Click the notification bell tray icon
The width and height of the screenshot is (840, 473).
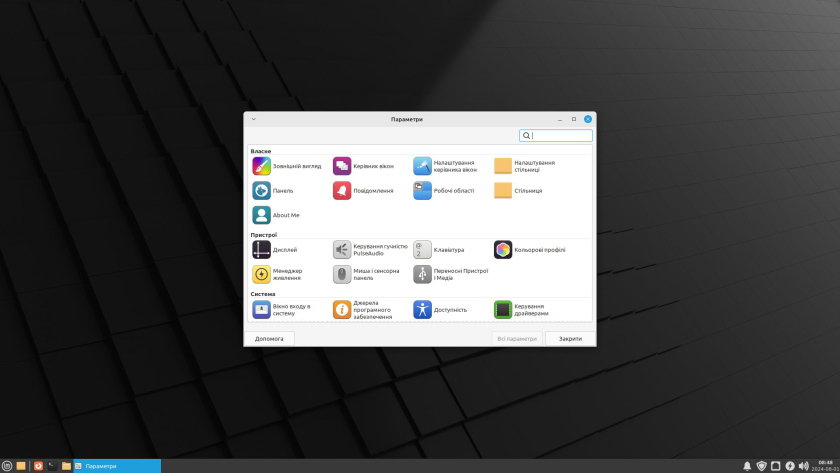(x=747, y=466)
